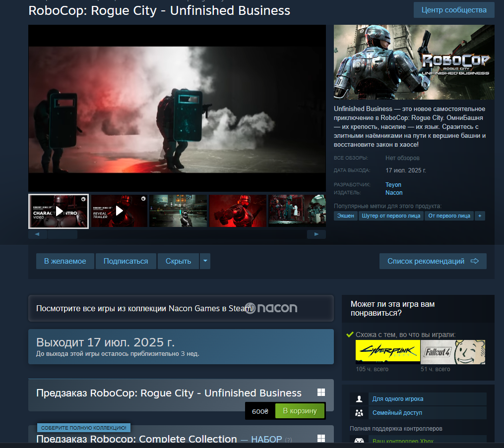Open the single-player category icon

[359, 399]
